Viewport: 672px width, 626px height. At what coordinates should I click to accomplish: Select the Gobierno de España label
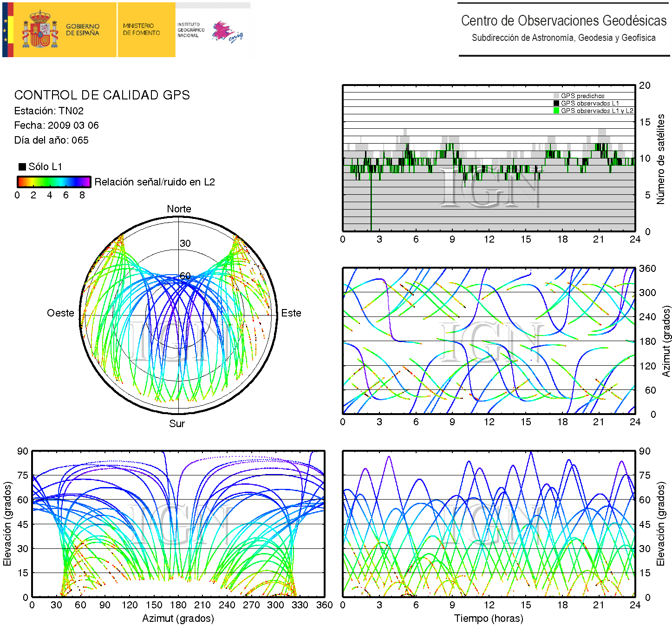pyautogui.click(x=83, y=30)
